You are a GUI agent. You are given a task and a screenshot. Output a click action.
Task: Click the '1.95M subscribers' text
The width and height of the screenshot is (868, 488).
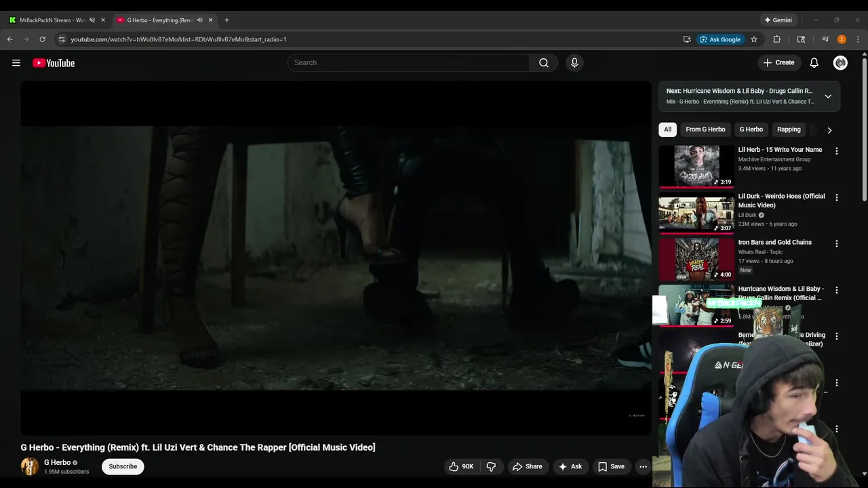[x=66, y=472]
